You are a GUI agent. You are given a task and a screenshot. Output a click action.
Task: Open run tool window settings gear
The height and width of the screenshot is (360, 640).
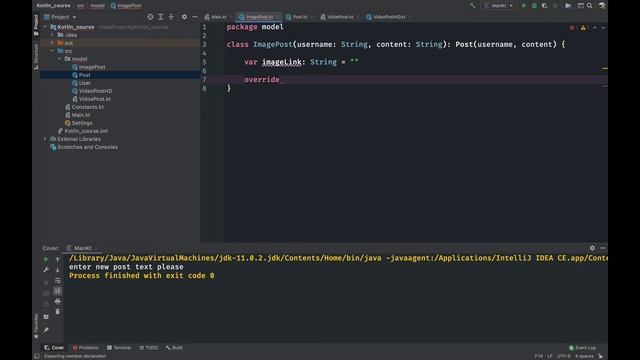[592, 248]
